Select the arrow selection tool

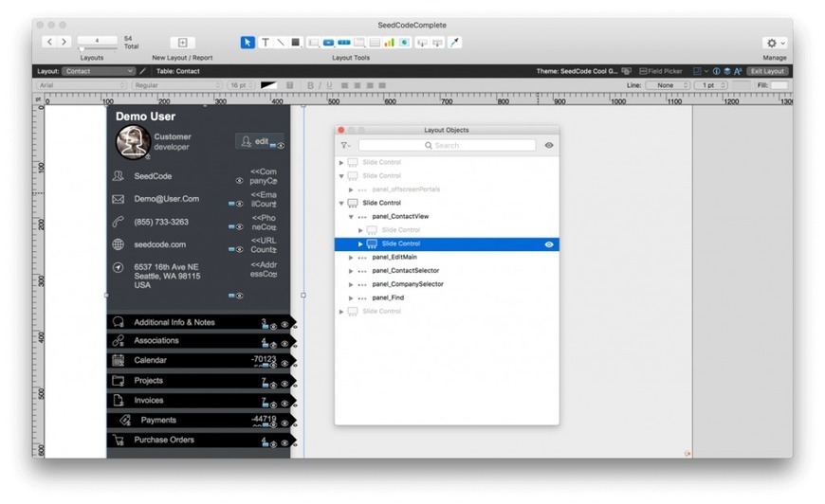click(x=247, y=42)
